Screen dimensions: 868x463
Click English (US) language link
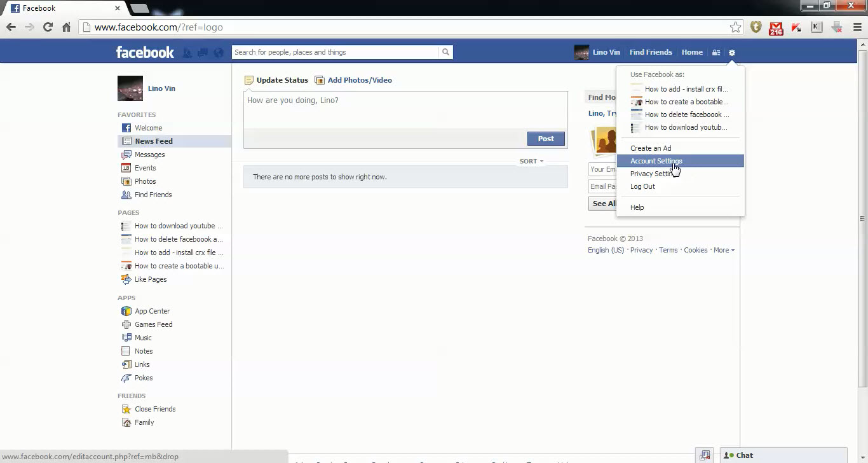[x=606, y=250]
